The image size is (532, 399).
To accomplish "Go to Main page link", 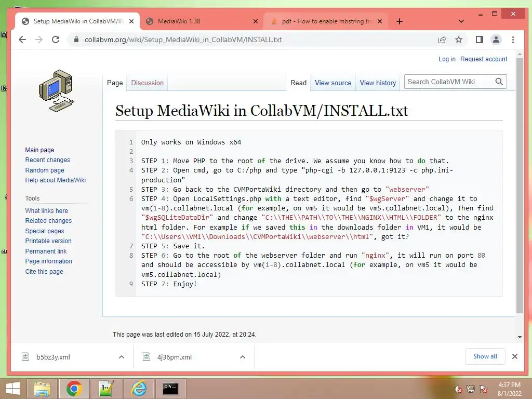I will point(39,150).
